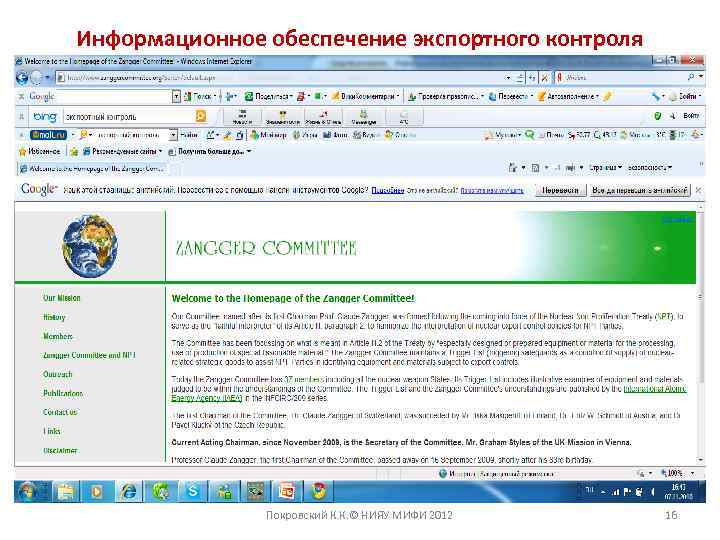
Task: Click the @mail.ru logo button
Action: pos(48,135)
